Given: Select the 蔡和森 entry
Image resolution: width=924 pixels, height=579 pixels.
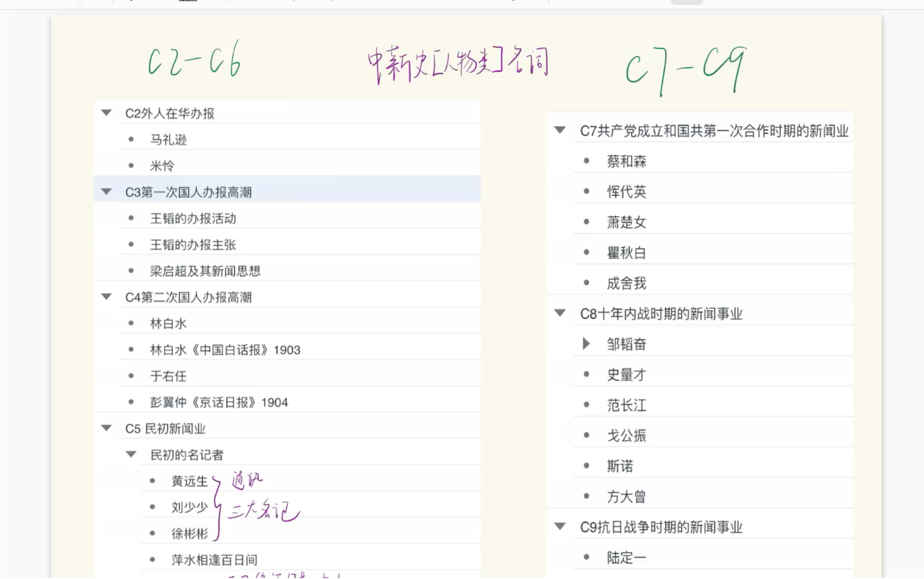Looking at the screenshot, I should pyautogui.click(x=626, y=161).
